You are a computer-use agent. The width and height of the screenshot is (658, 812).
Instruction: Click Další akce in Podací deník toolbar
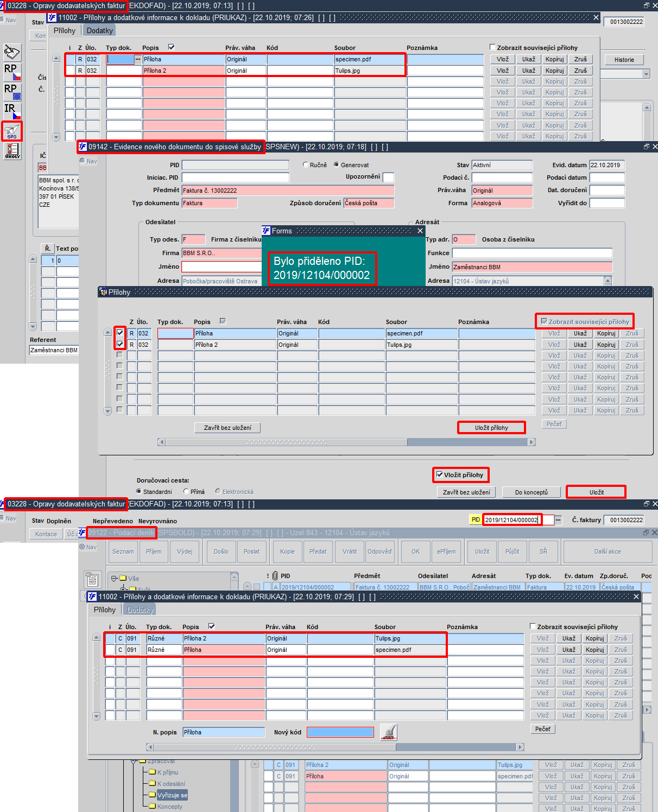(x=608, y=551)
